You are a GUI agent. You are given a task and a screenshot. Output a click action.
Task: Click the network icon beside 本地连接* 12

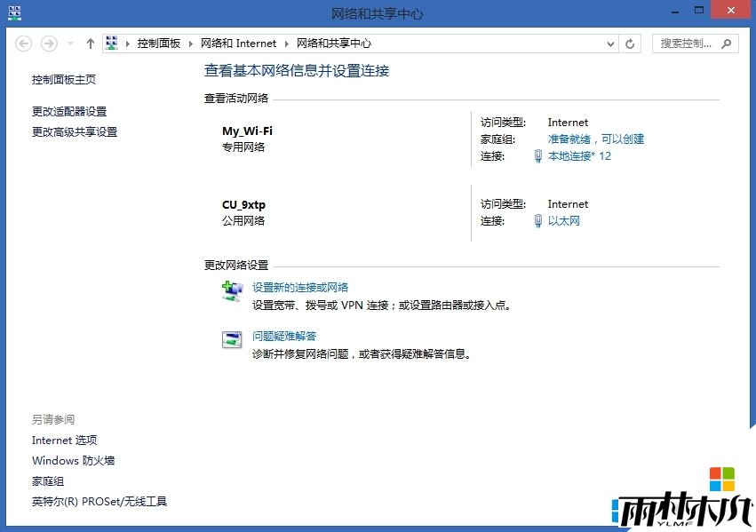tap(540, 156)
